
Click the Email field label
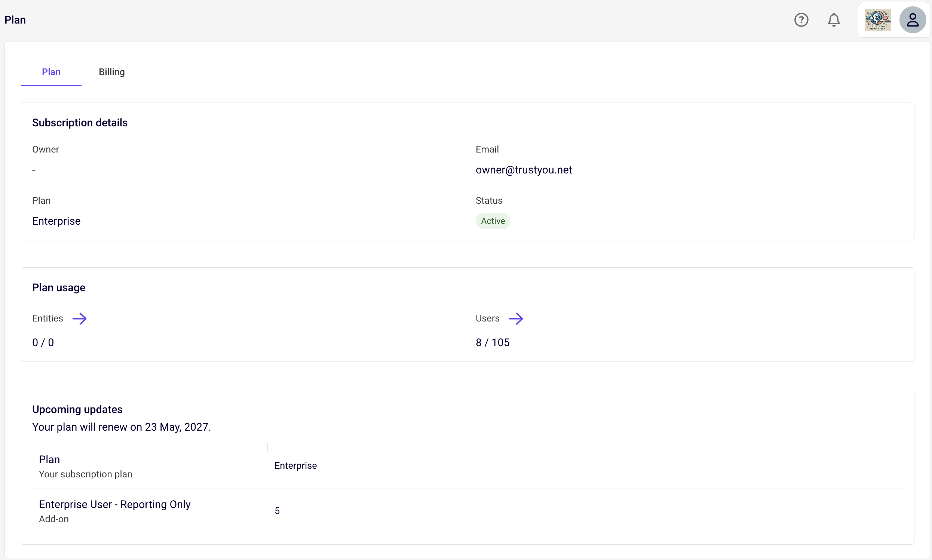pyautogui.click(x=487, y=149)
